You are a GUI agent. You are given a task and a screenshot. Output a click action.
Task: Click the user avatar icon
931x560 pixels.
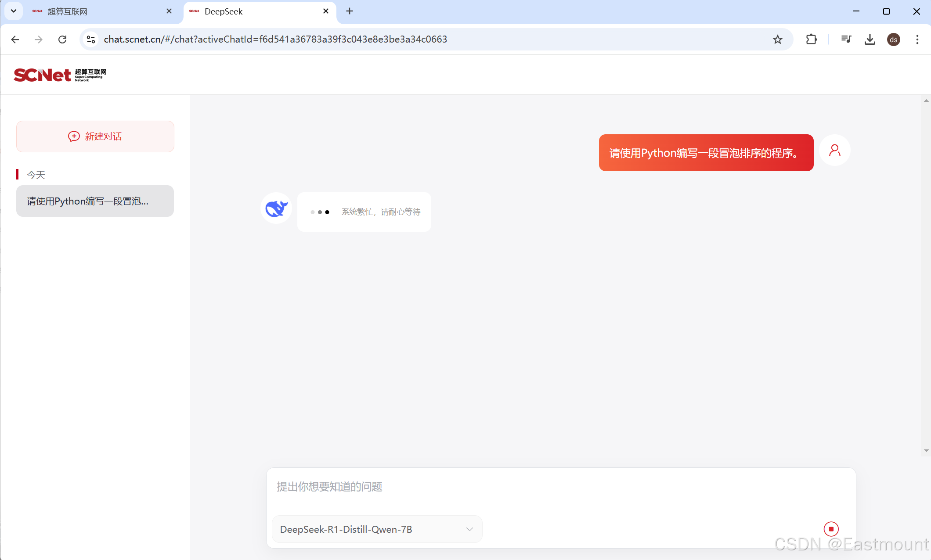(x=834, y=150)
